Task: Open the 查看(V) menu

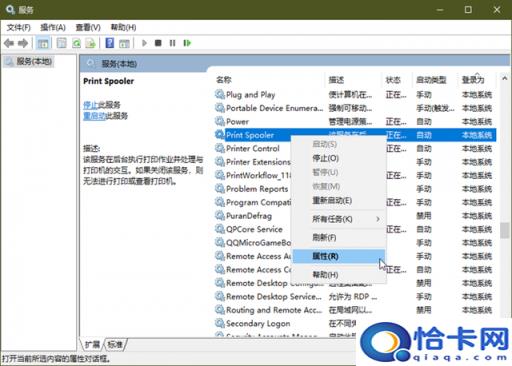Action: tap(88, 27)
